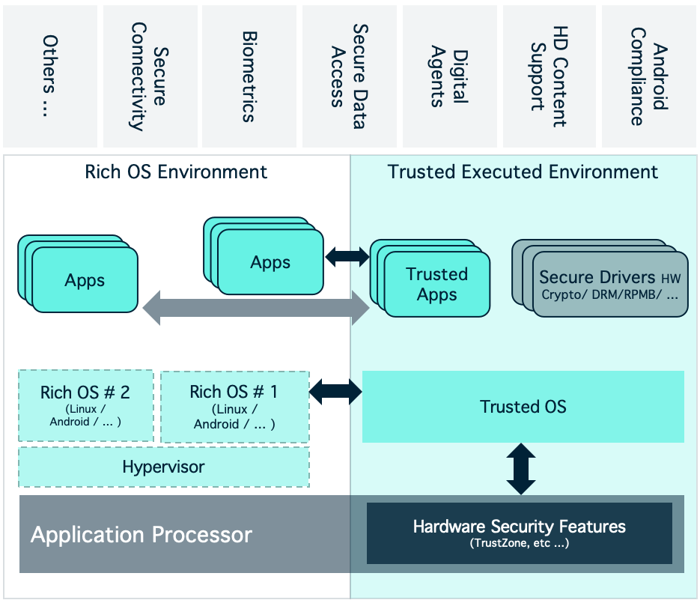Click the Others box at top
Image resolution: width=700 pixels, height=600 pixels.
50,76
